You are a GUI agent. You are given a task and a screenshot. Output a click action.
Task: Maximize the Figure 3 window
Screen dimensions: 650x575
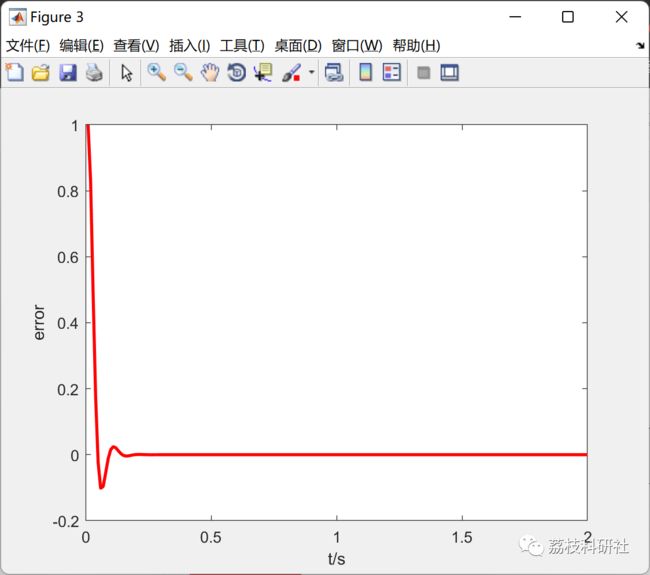568,17
